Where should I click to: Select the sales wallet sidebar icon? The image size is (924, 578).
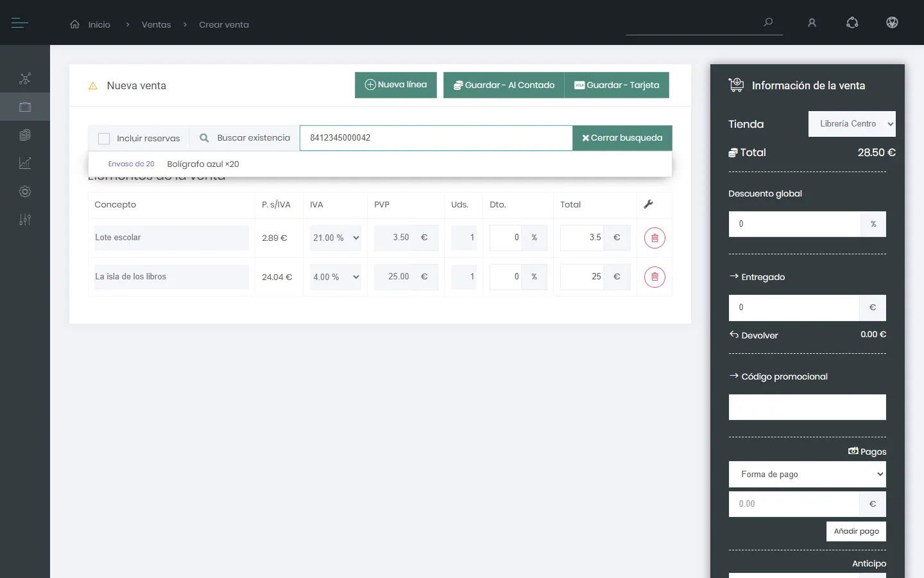coord(25,107)
